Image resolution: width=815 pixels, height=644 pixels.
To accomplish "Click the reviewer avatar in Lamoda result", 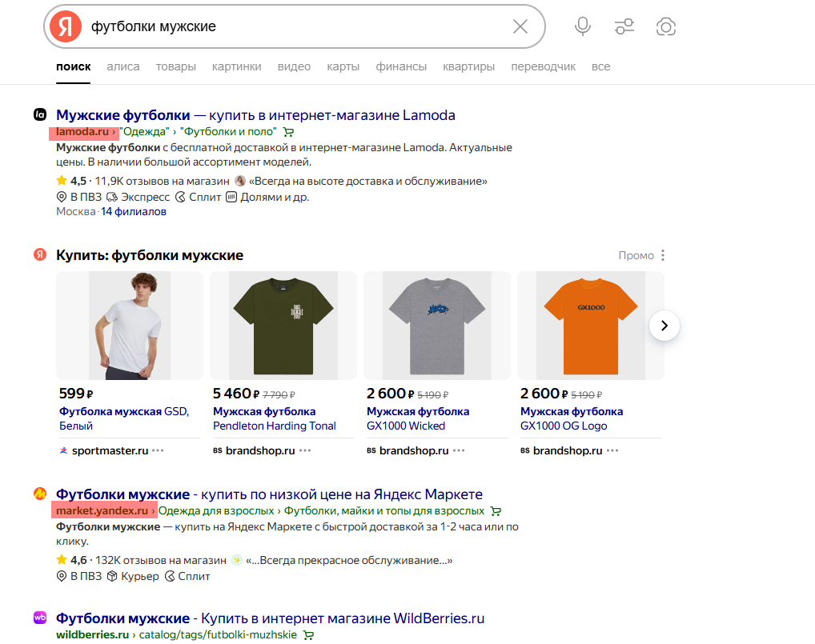I will coord(239,181).
